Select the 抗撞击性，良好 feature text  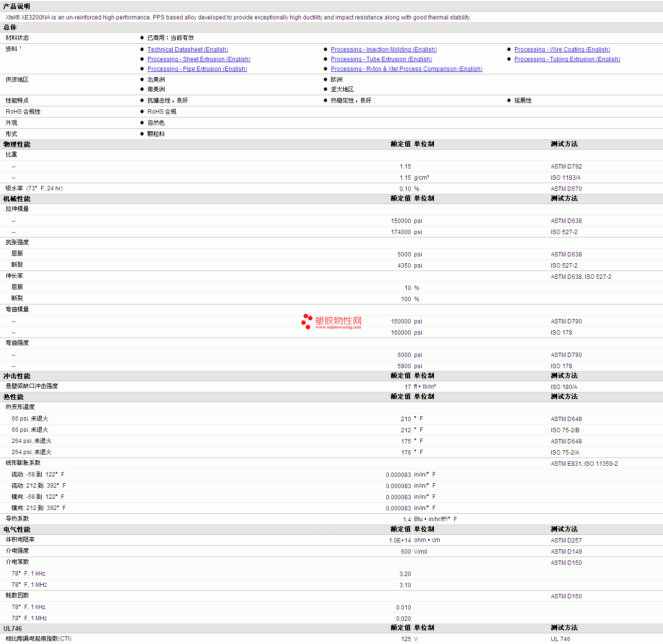(x=168, y=101)
